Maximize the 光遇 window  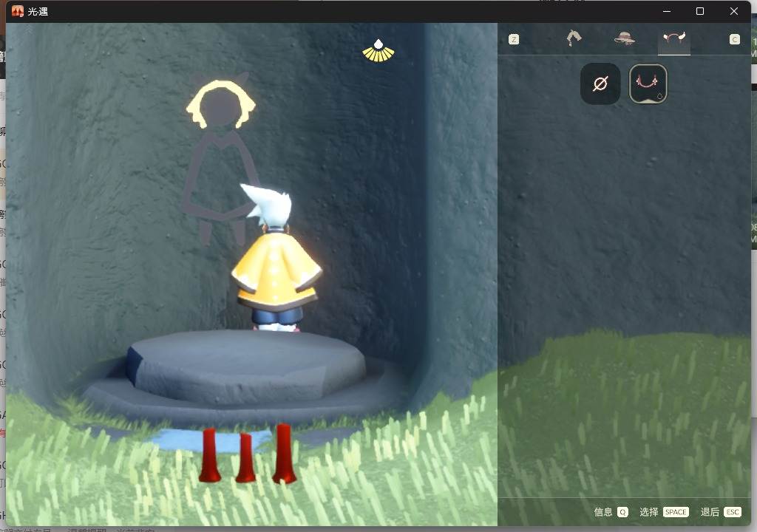click(700, 11)
